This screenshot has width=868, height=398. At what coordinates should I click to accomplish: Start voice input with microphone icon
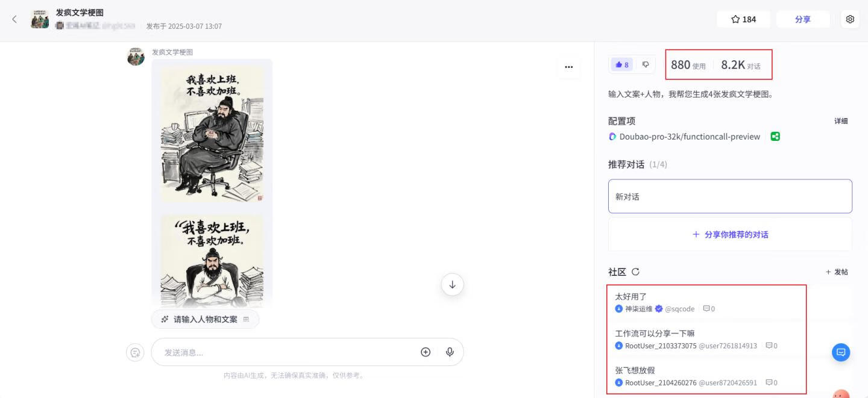(450, 352)
